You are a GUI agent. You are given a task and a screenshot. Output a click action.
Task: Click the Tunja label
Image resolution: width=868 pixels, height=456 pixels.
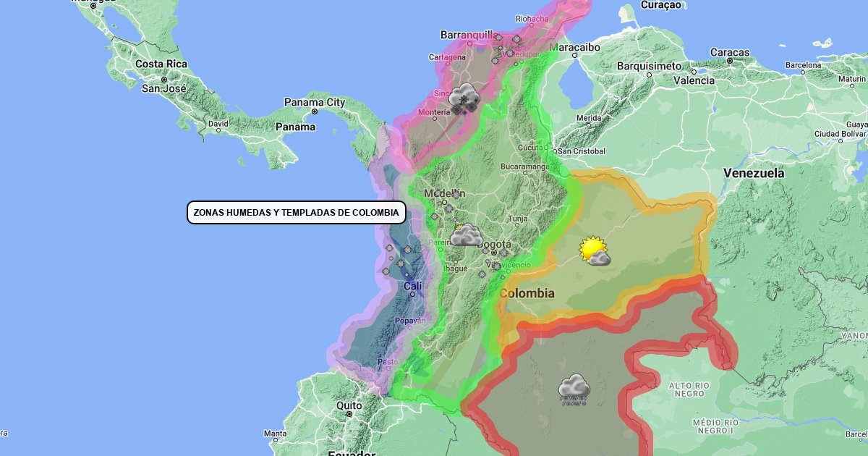click(518, 219)
